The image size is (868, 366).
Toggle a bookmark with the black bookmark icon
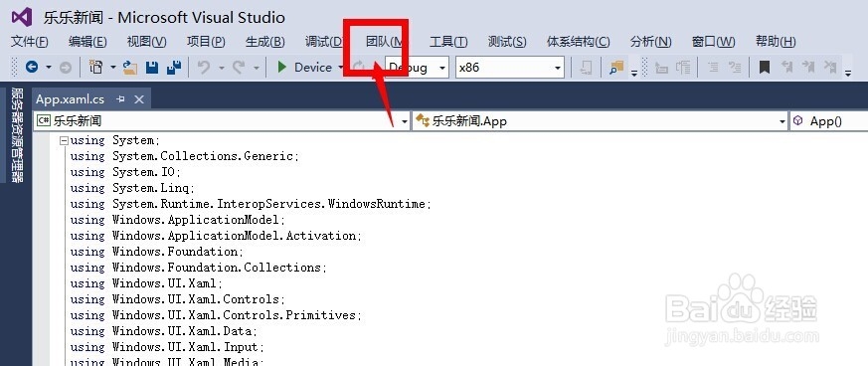click(x=765, y=68)
